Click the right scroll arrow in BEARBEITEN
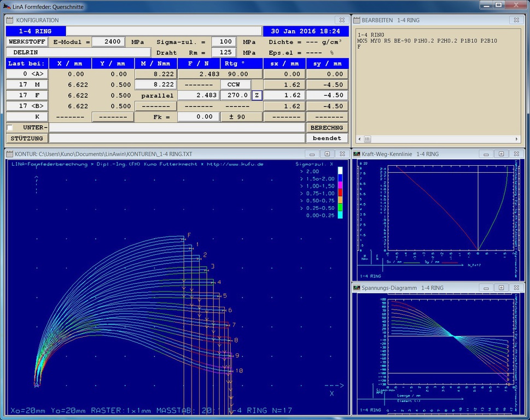The height and width of the screenshot is (420, 530). coord(516,139)
